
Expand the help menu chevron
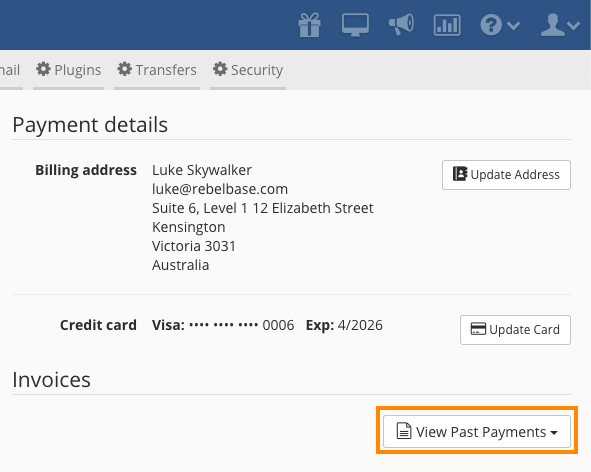[513, 26]
